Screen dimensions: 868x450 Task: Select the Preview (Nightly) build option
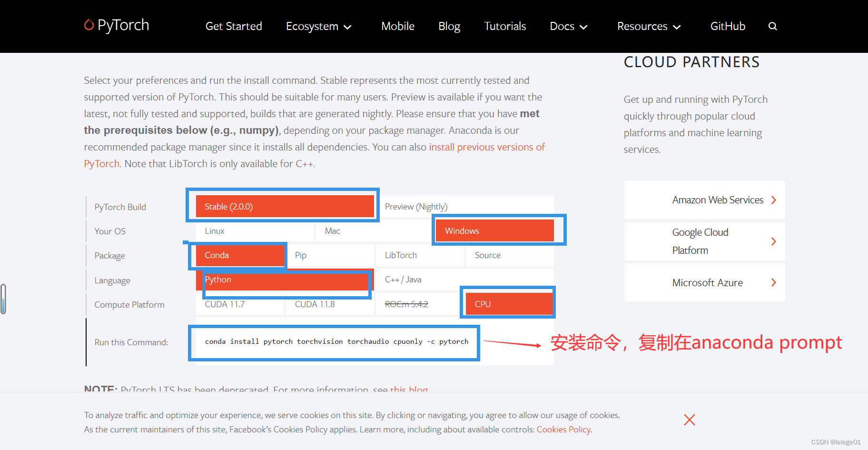tap(465, 206)
